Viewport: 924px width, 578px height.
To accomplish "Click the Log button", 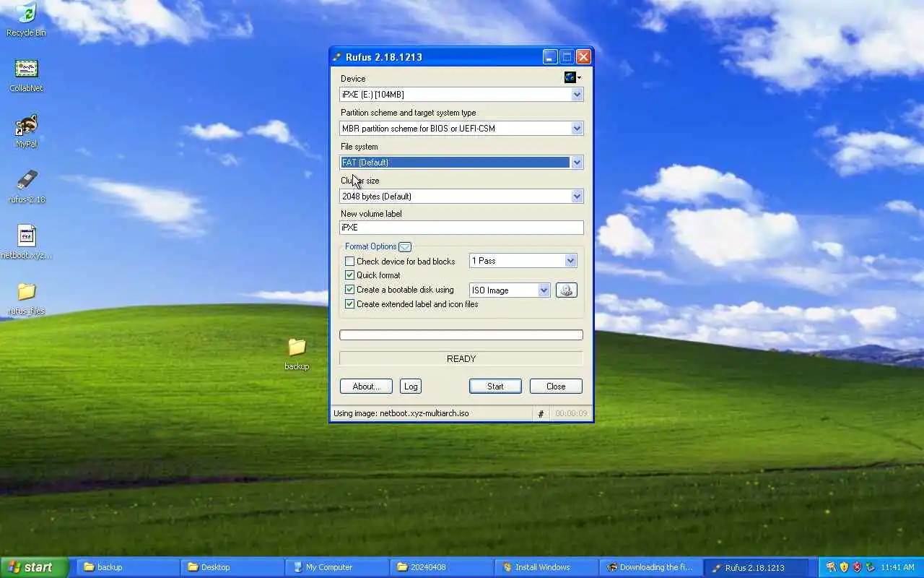I will [411, 387].
